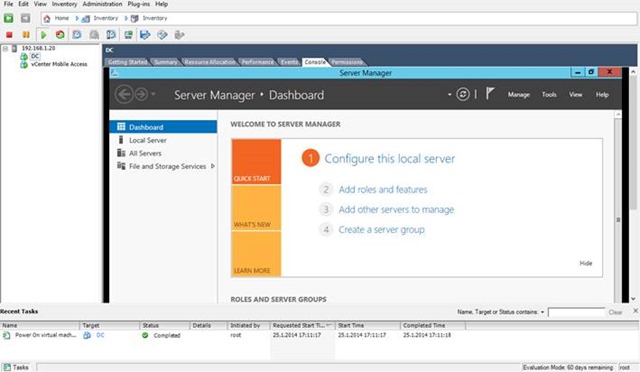
Task: Open Name, Target or Status filter dropdown
Action: [x=542, y=312]
